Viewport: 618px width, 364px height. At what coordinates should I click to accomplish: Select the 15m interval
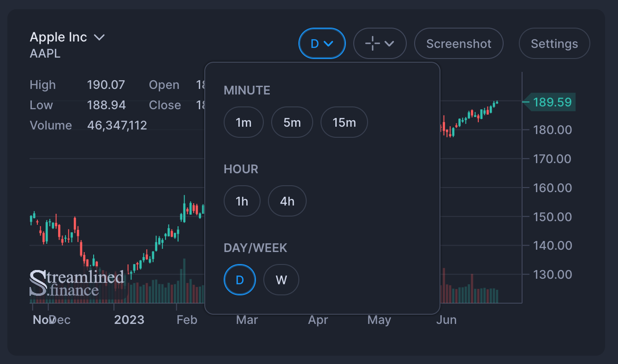tap(344, 122)
